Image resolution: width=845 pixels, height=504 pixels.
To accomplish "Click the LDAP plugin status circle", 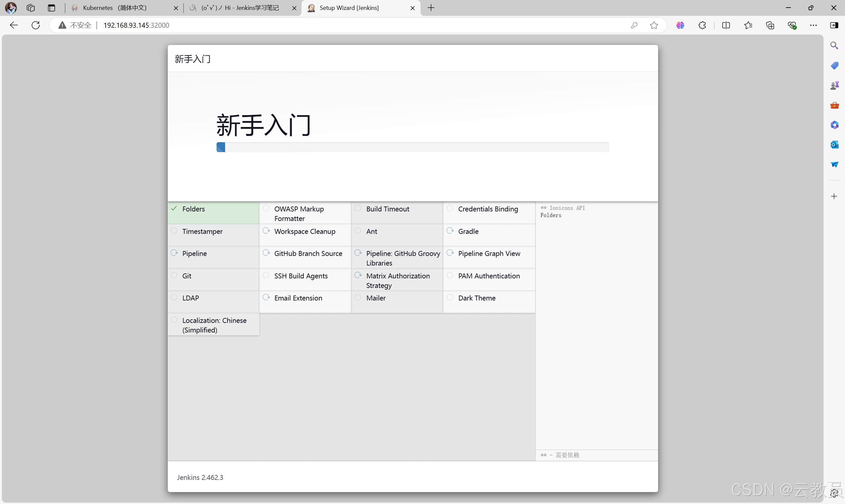I will tap(174, 298).
